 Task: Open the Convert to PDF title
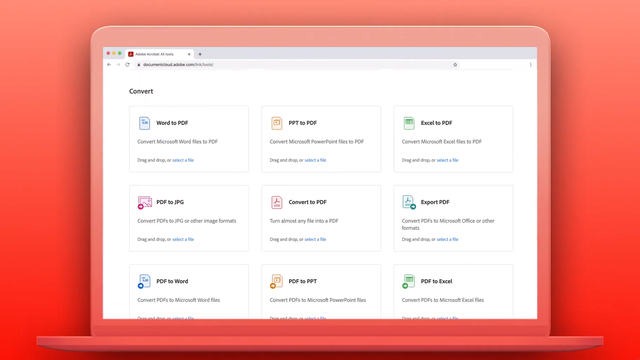click(307, 202)
